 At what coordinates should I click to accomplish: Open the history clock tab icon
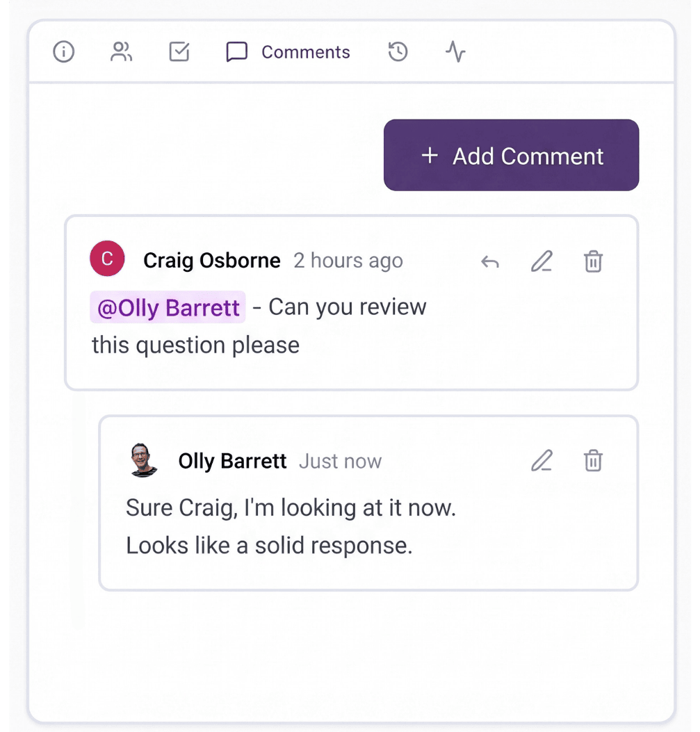click(398, 51)
